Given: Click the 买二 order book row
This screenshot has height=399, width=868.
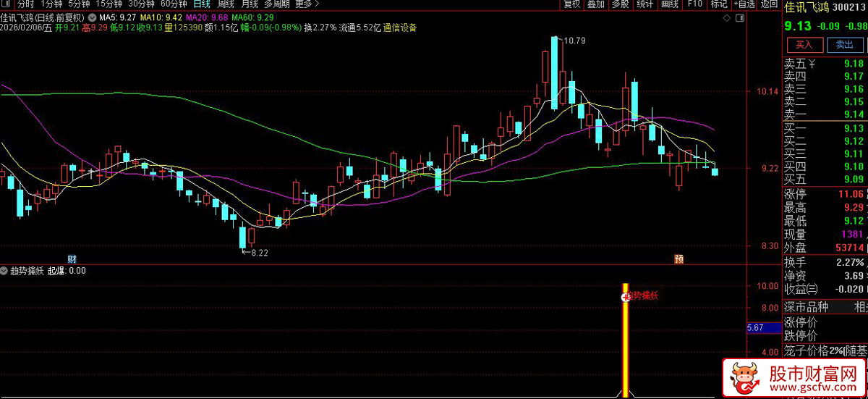Looking at the screenshot, I should 825,140.
